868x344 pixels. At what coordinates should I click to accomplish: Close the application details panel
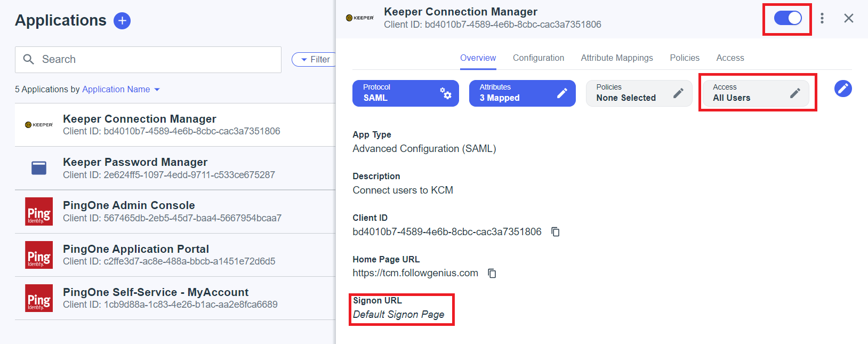pos(848,18)
